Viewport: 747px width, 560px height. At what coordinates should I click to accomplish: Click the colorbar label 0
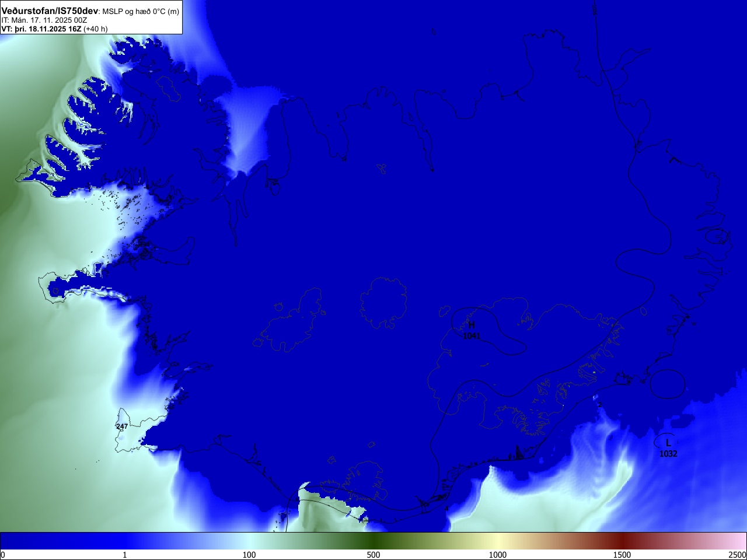tap(3, 555)
